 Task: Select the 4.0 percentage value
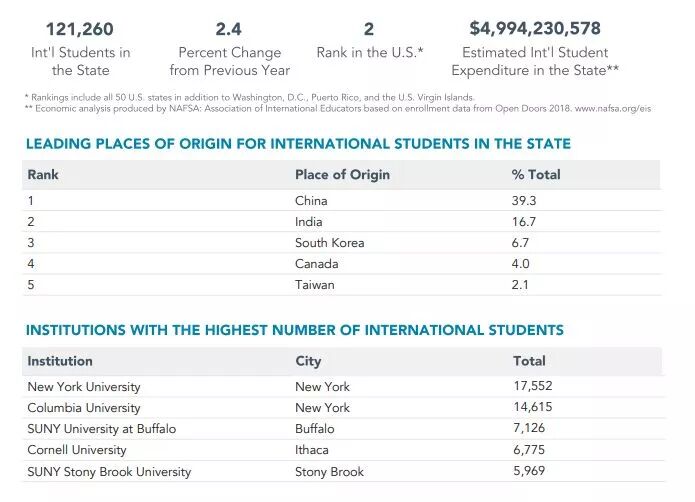(520, 264)
